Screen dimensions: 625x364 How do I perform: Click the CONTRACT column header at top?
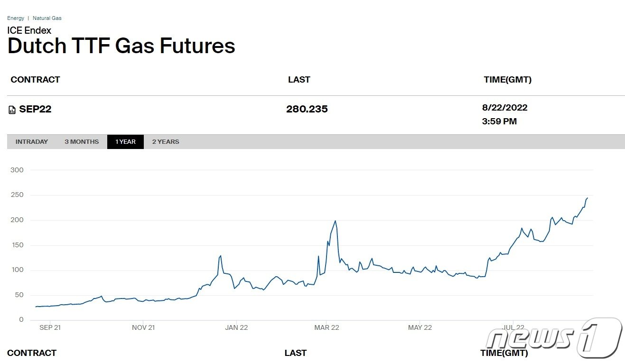[x=36, y=80]
